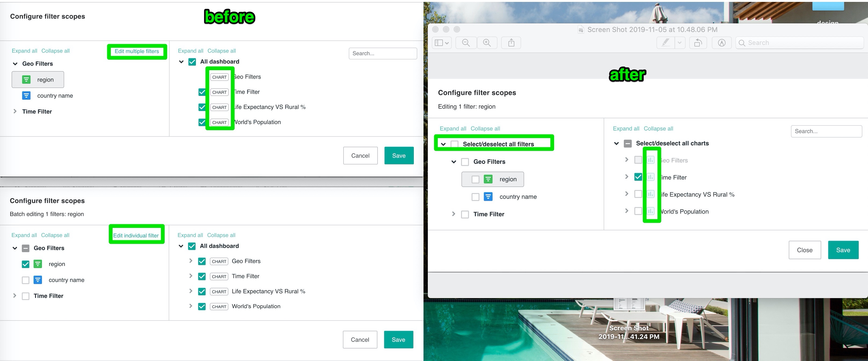Collapse the 'Select/deselect all charts' tree node
868x361 pixels.
pos(616,144)
